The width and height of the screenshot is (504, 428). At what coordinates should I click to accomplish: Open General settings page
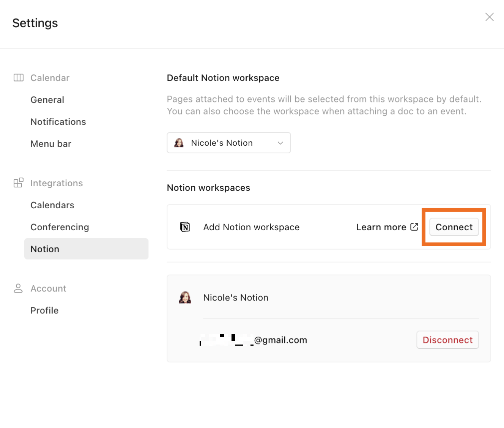[x=47, y=100]
